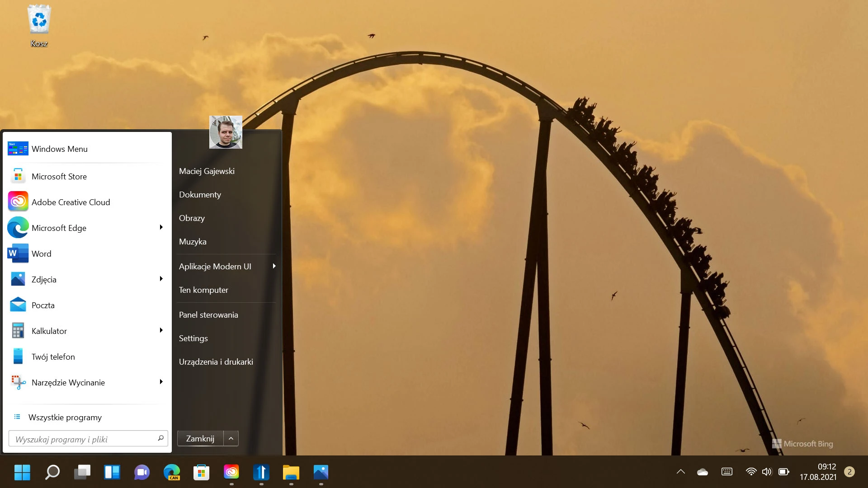Open Microsoft Store in start menu list
Viewport: 868px width, 488px height.
(x=87, y=176)
